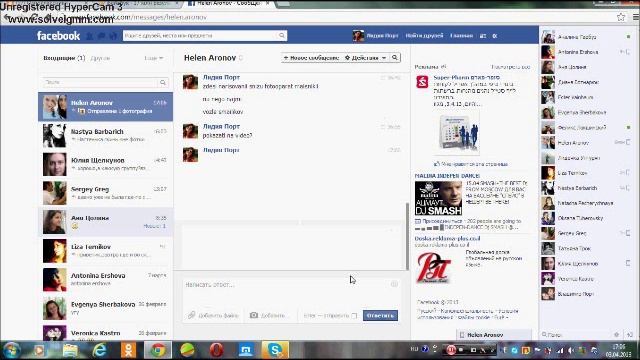Open Maxthon browser taskbar icon
The width and height of the screenshot is (640, 360).
(x=246, y=350)
